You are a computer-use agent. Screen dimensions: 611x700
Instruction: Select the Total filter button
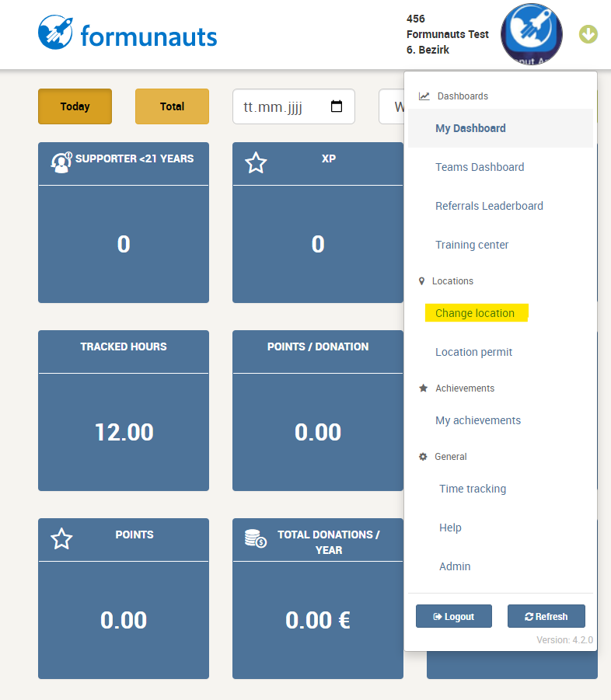[172, 106]
